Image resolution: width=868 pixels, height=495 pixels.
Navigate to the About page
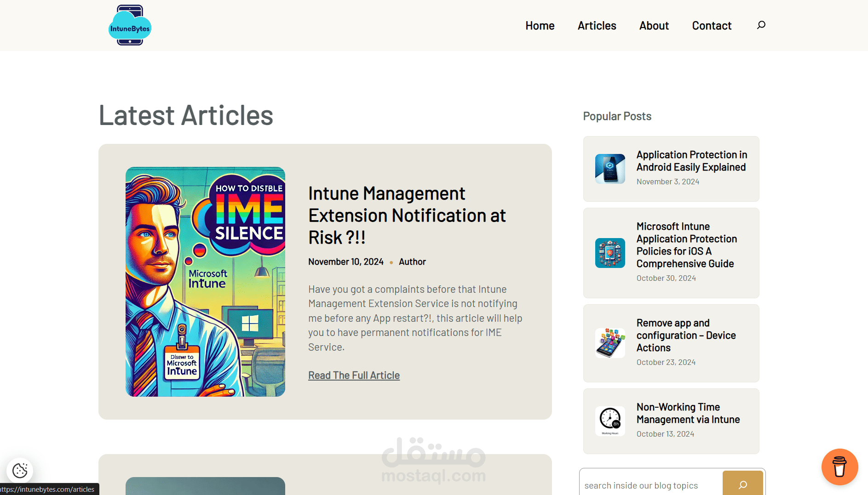coord(654,26)
